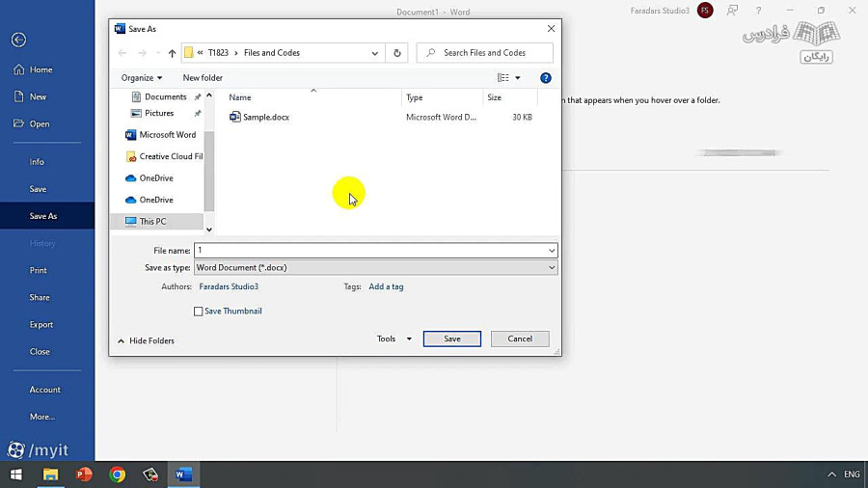Click the Up one level arrow

pyautogui.click(x=173, y=53)
